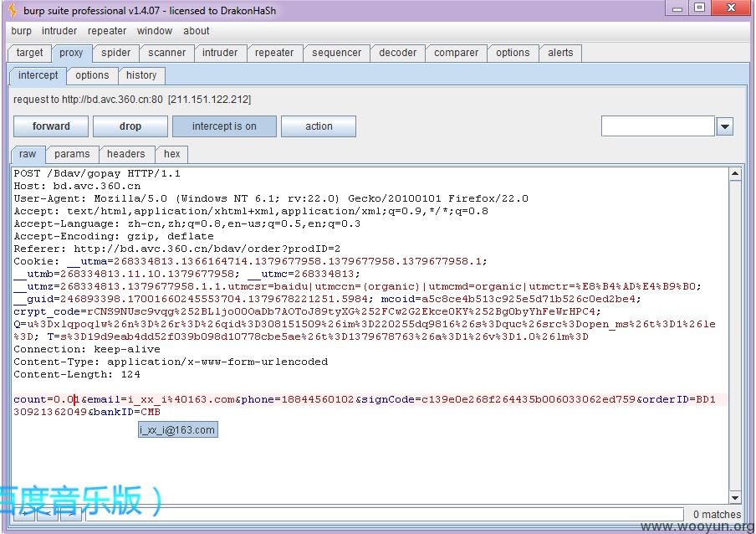Viewport: 756px width, 534px height.
Task: Select the proxy tab
Action: point(71,53)
